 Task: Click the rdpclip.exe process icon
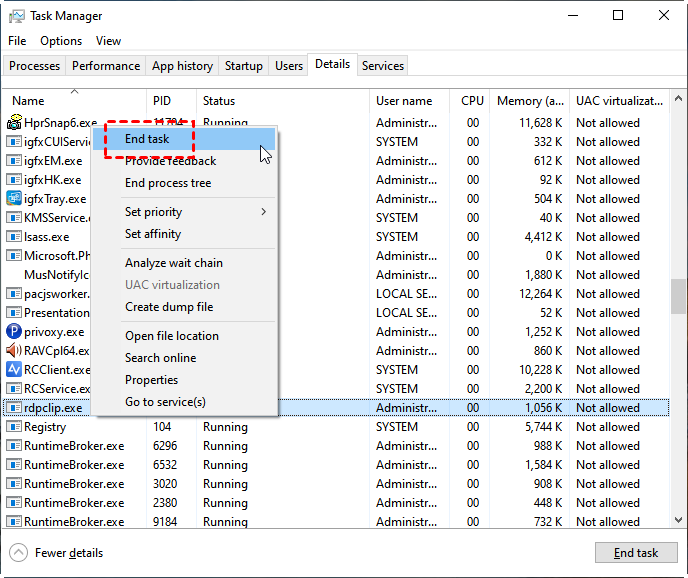coord(14,408)
